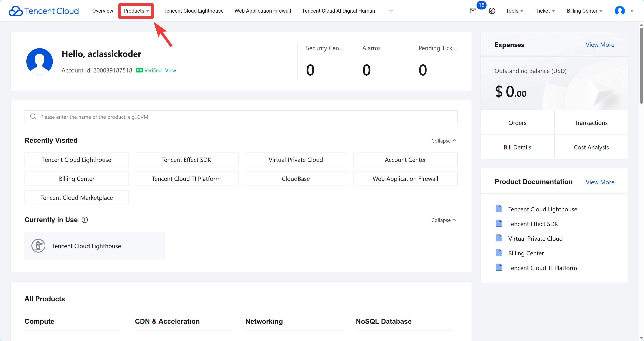
Task: Click the Tencent Cloud logo
Action: pos(44,11)
